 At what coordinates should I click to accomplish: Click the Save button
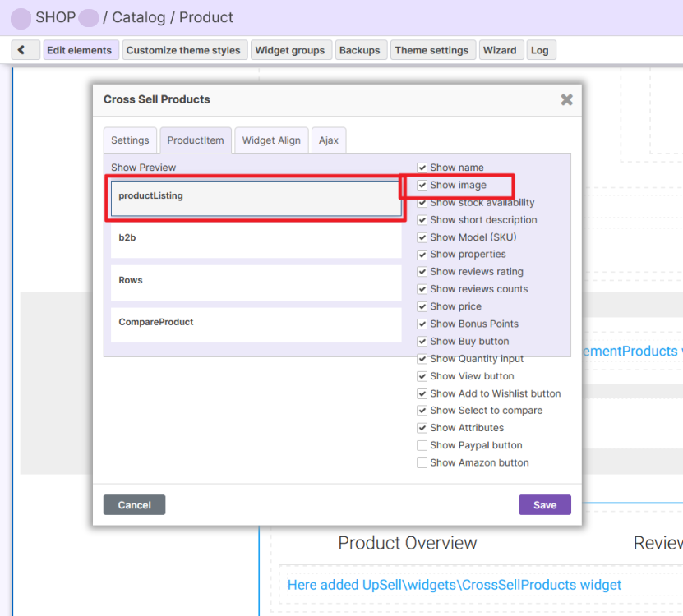click(544, 505)
